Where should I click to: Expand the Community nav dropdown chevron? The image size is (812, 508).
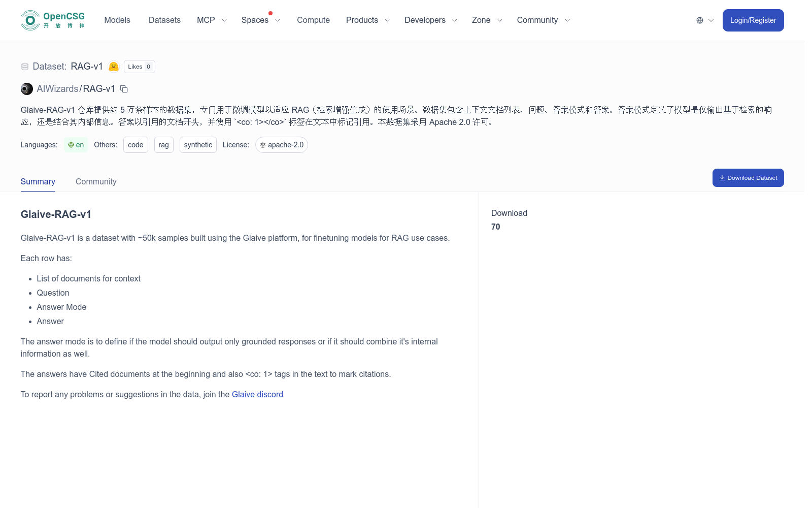[x=567, y=20]
